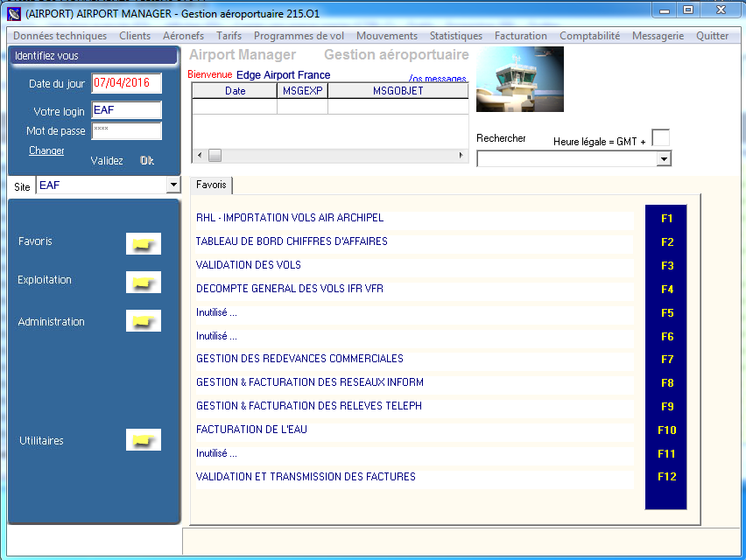The image size is (746, 560).
Task: Click the Ok validation button
Action: [147, 161]
